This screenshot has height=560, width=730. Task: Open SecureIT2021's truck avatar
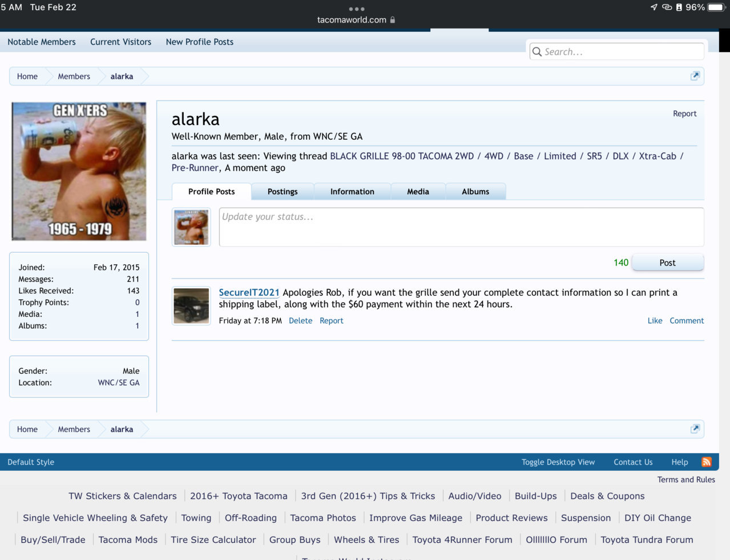191,306
